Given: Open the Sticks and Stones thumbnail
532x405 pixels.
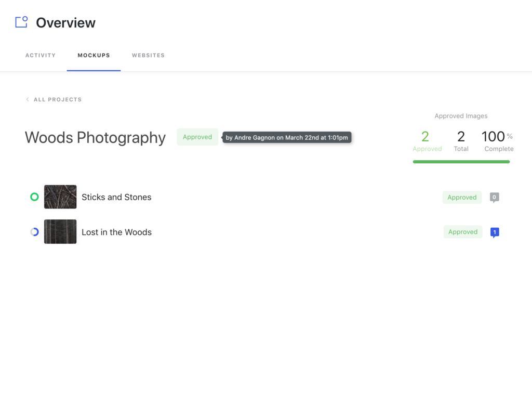Looking at the screenshot, I should point(60,197).
